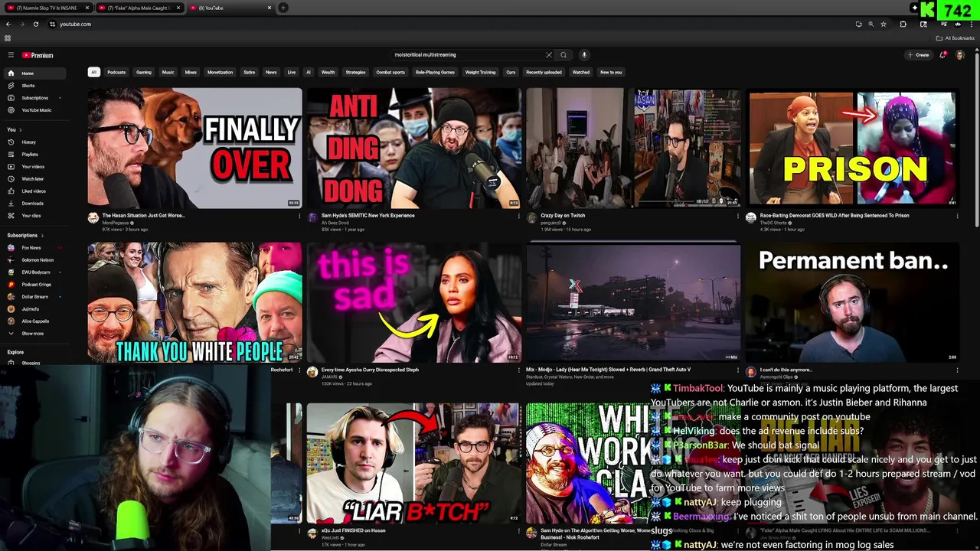This screenshot has height=551, width=980.
Task: Open the notifications bell
Action: [x=943, y=55]
